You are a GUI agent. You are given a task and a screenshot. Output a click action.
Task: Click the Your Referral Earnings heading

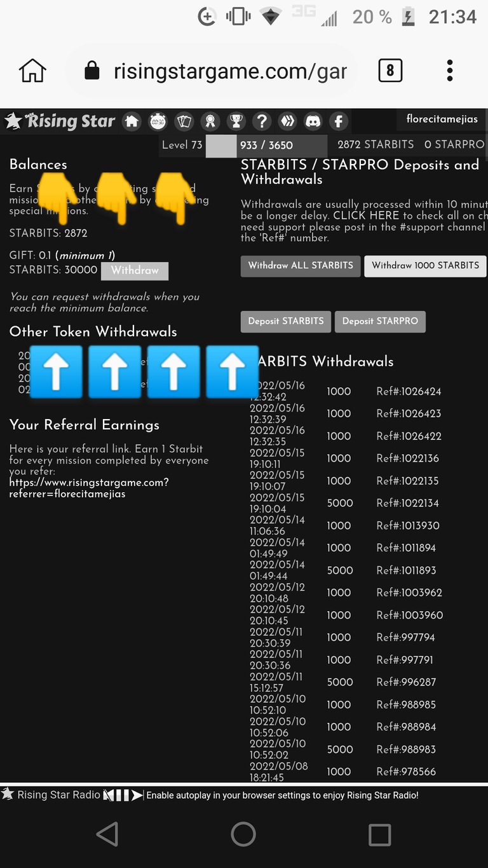85,425
